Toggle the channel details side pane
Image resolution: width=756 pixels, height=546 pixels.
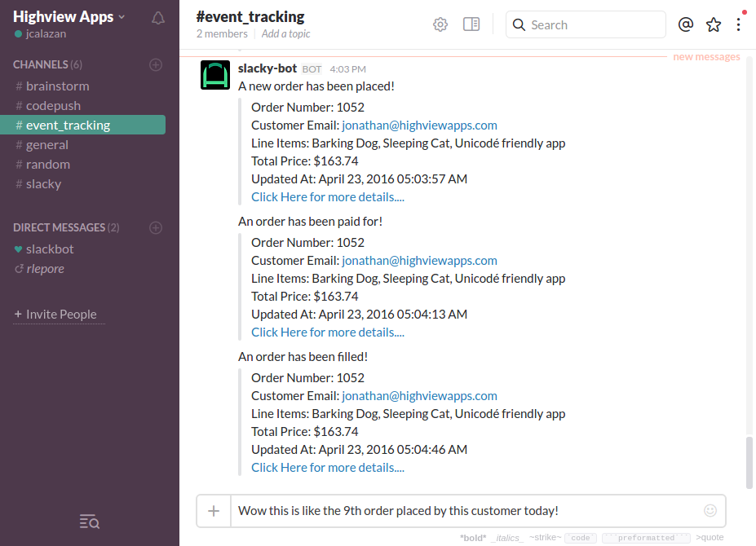coord(471,24)
